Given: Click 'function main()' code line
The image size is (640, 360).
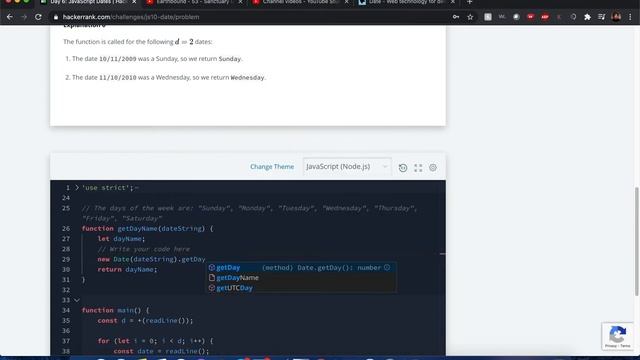Looking at the screenshot, I should tap(116, 310).
